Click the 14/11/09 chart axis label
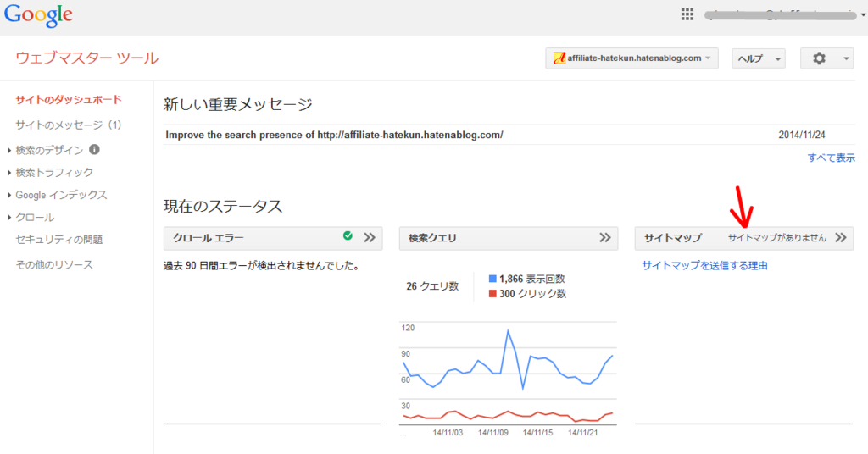Viewport: 868px width, 454px height. [492, 433]
